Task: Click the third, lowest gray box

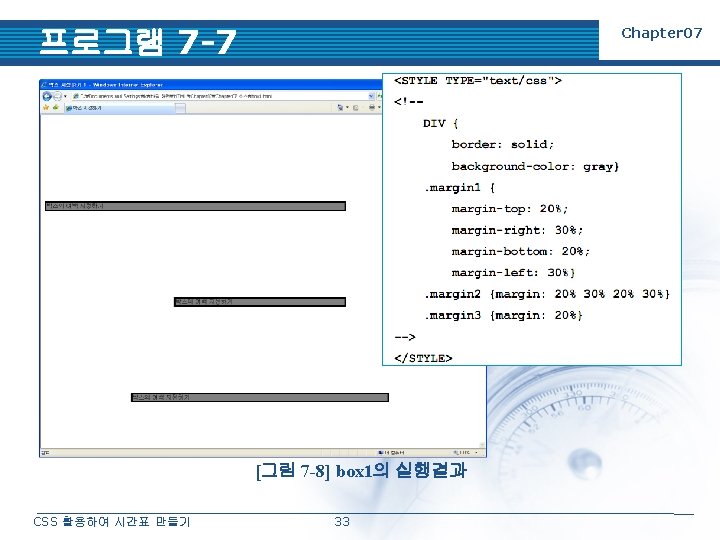Action: coord(260,397)
